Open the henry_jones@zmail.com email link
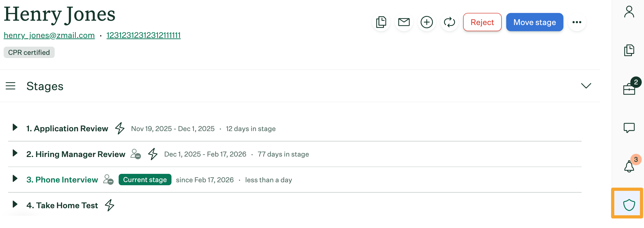 pyautogui.click(x=49, y=35)
